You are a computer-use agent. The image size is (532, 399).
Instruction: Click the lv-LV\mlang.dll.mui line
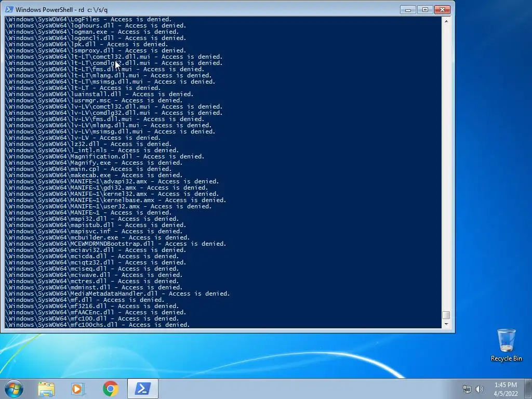coord(109,125)
